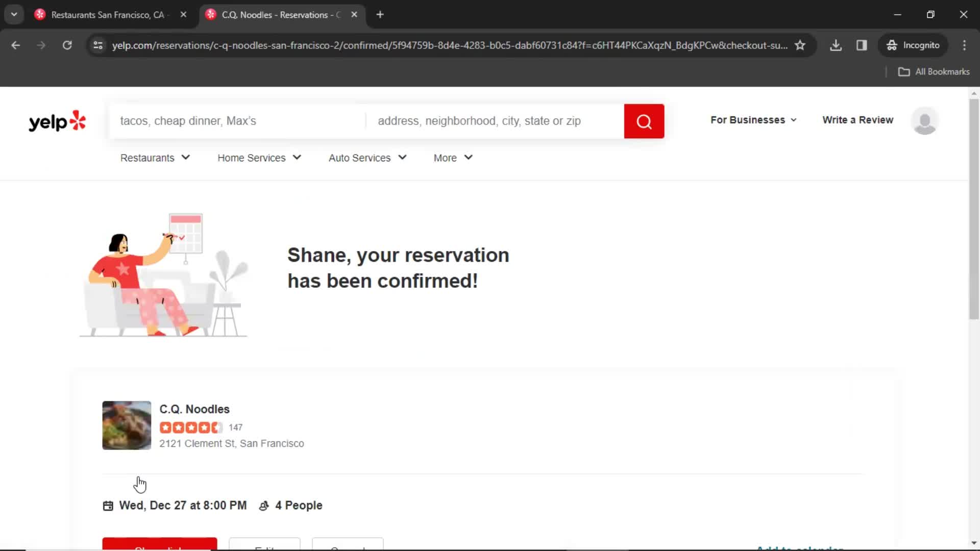
Task: Click the restaurant thumbnail image
Action: [127, 424]
